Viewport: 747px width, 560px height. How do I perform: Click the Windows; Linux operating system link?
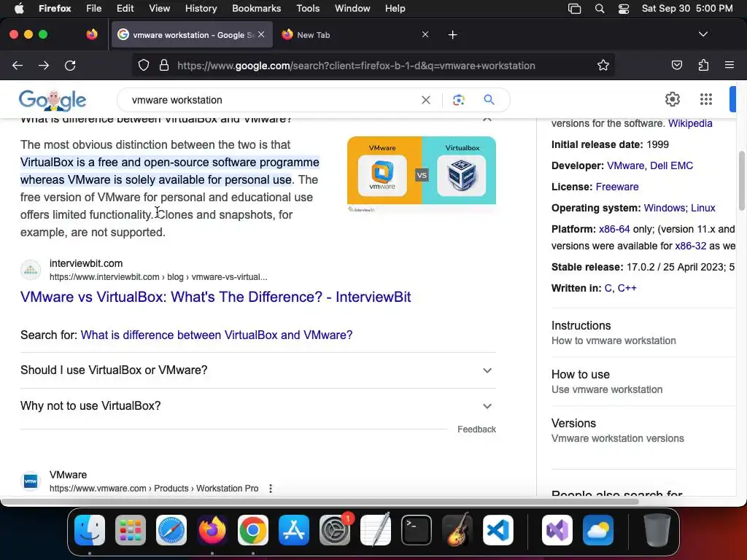[x=679, y=208]
